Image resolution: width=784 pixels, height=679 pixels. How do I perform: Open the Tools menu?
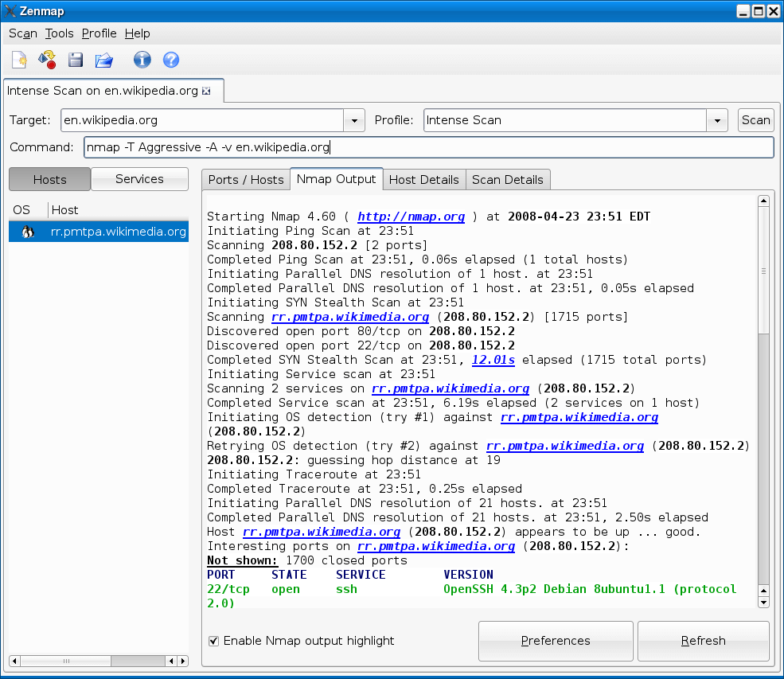click(x=59, y=33)
